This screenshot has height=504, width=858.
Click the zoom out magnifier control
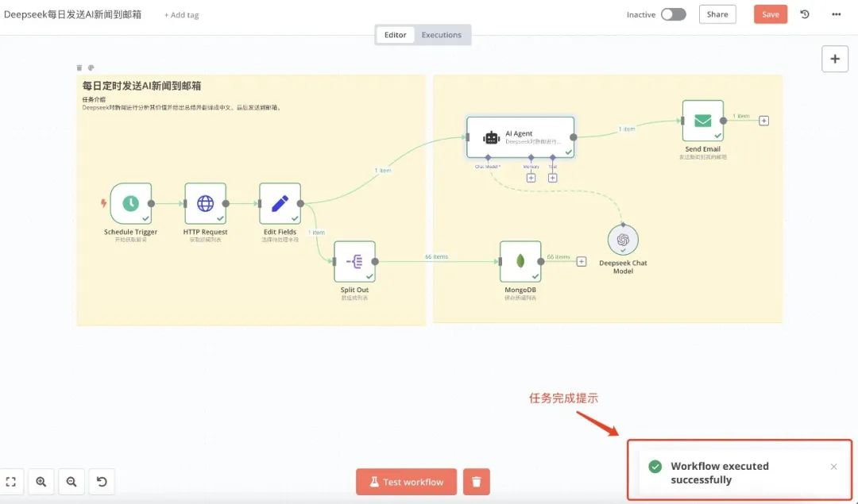coord(71,481)
